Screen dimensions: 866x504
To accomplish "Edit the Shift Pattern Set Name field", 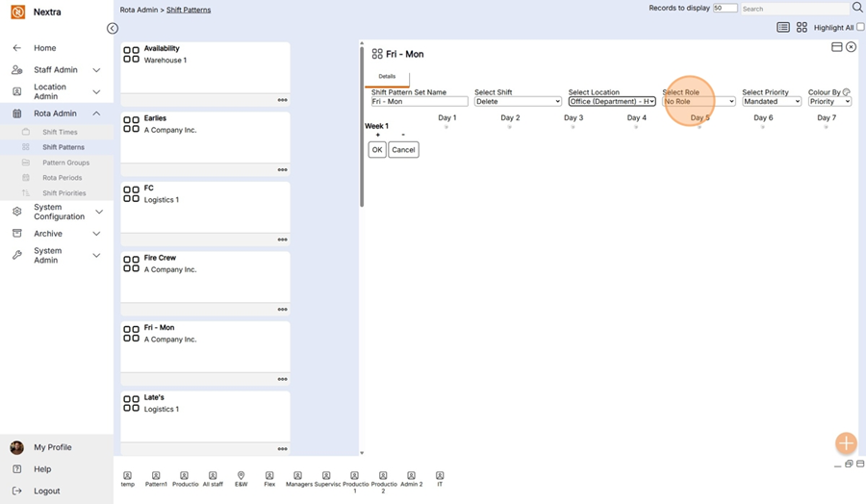I will tap(420, 102).
